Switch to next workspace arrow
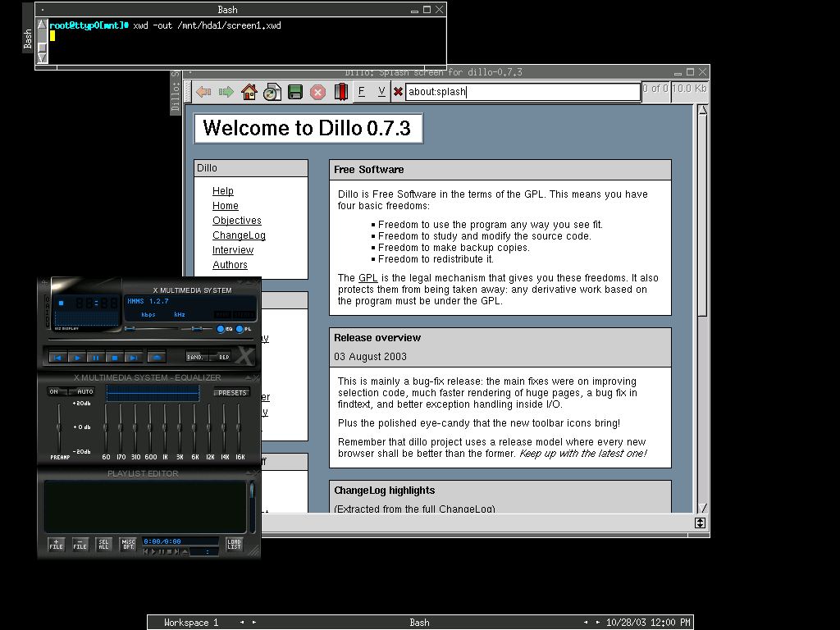840x630 pixels. point(254,623)
